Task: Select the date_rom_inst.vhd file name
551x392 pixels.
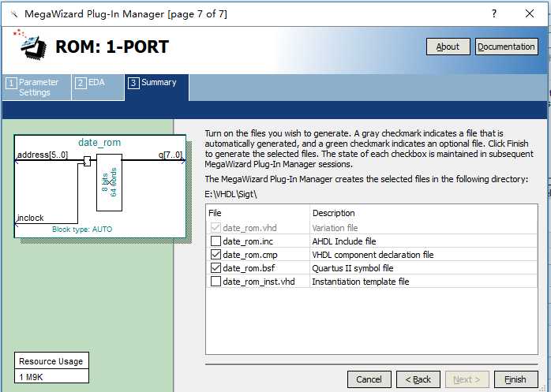Action: coord(259,282)
